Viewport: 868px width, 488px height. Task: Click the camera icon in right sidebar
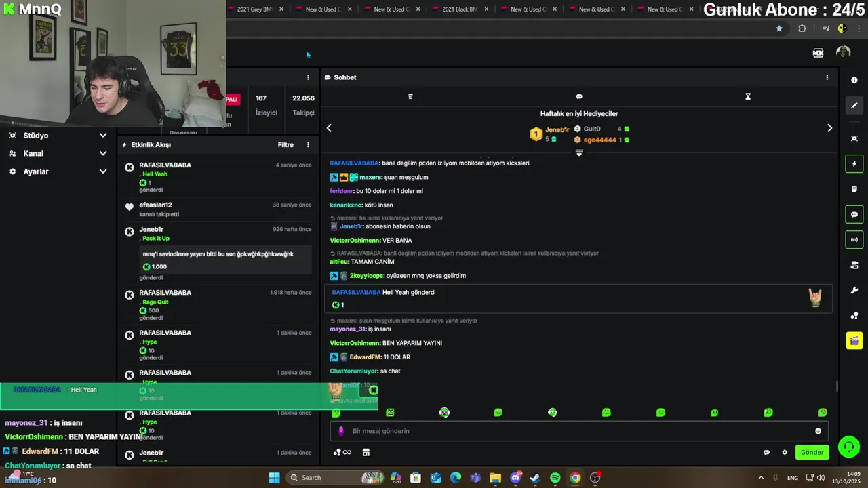click(x=854, y=265)
